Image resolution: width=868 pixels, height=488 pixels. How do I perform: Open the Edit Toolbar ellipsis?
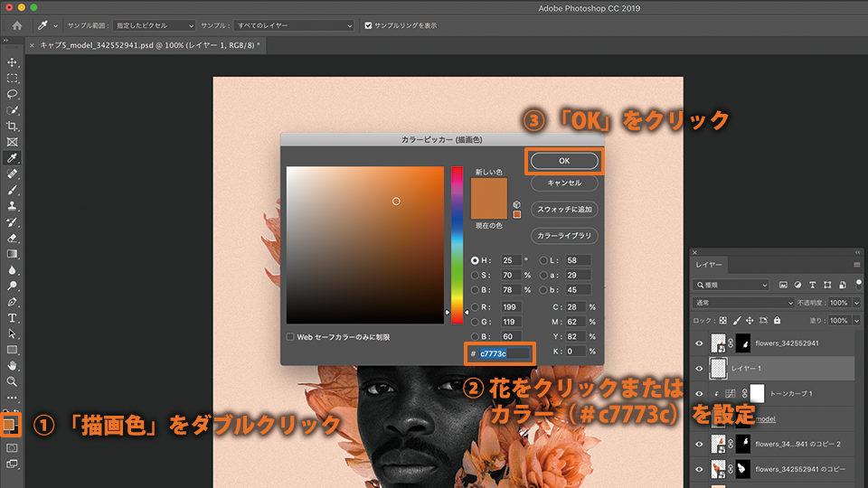tap(12, 398)
